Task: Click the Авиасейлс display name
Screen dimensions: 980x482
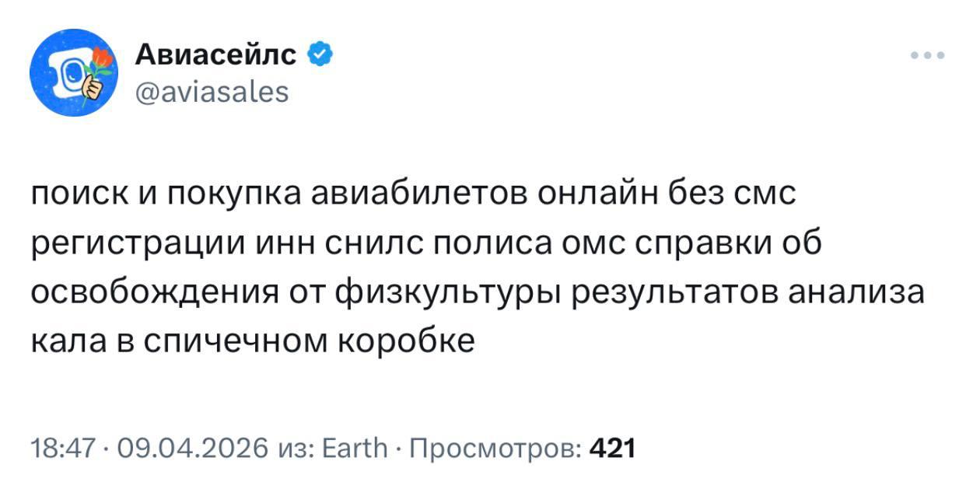Action: pyautogui.click(x=215, y=55)
